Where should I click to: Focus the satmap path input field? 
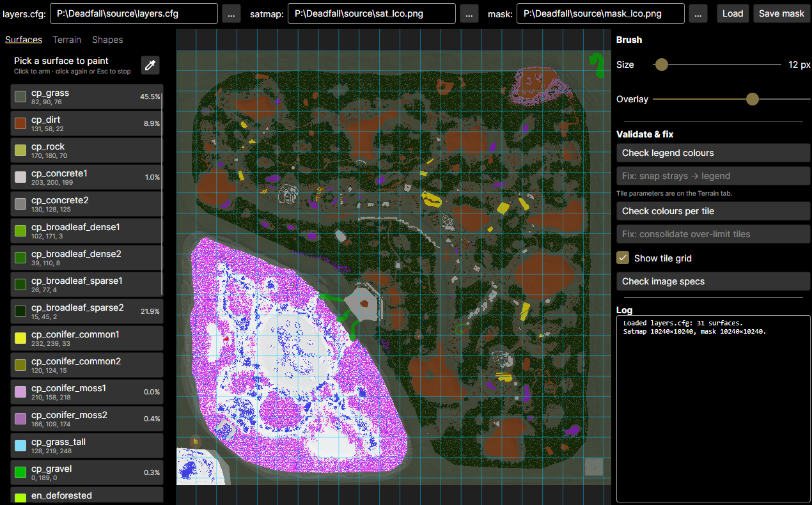pyautogui.click(x=371, y=13)
